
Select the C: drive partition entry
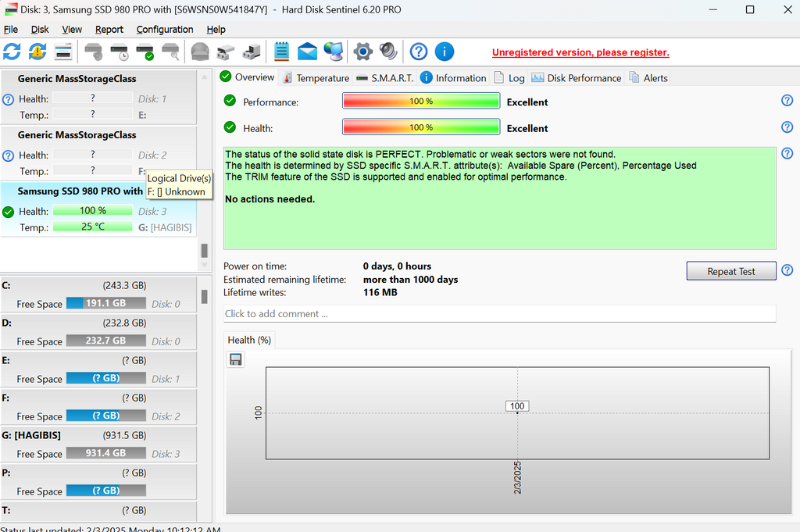tap(98, 295)
